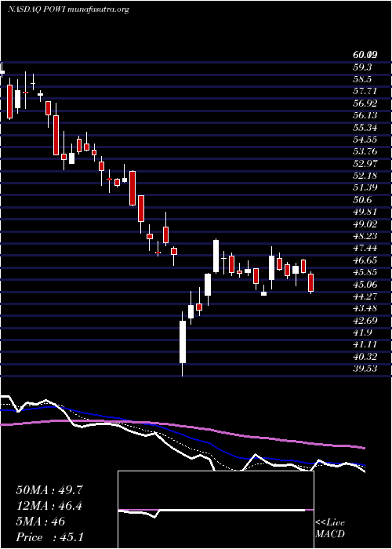Click the 5MA : 46 reading

click(x=41, y=522)
